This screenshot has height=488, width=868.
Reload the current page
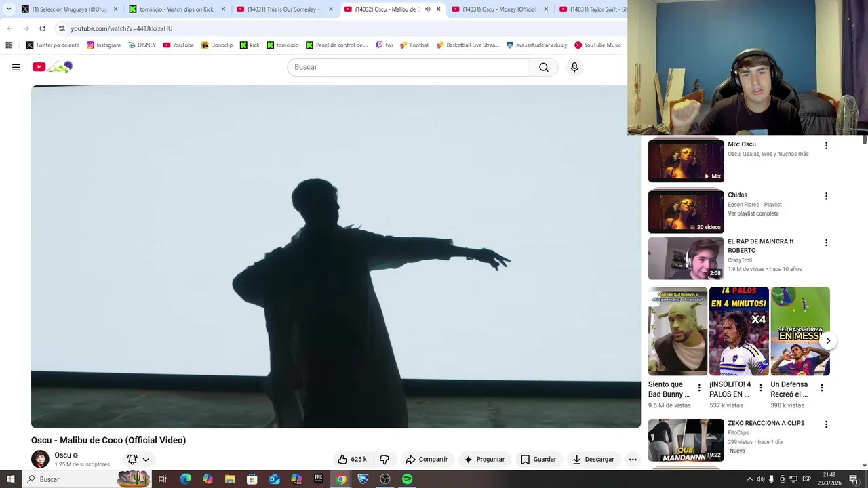pos(42,28)
